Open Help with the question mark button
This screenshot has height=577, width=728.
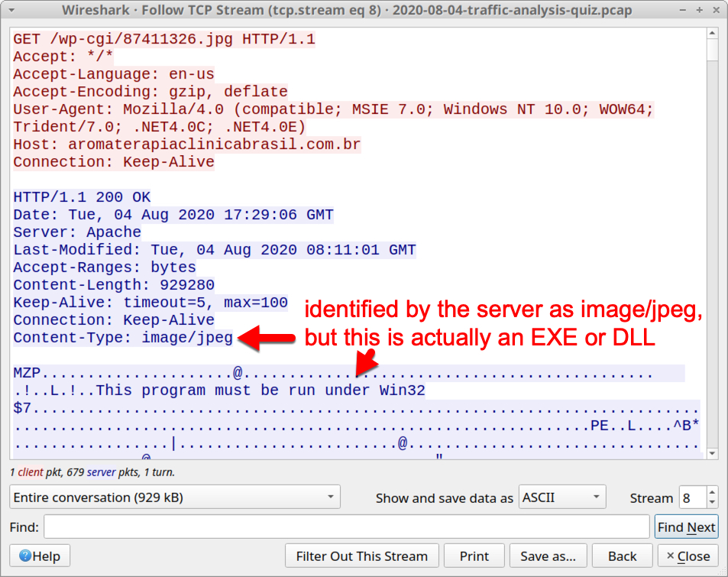click(40, 556)
